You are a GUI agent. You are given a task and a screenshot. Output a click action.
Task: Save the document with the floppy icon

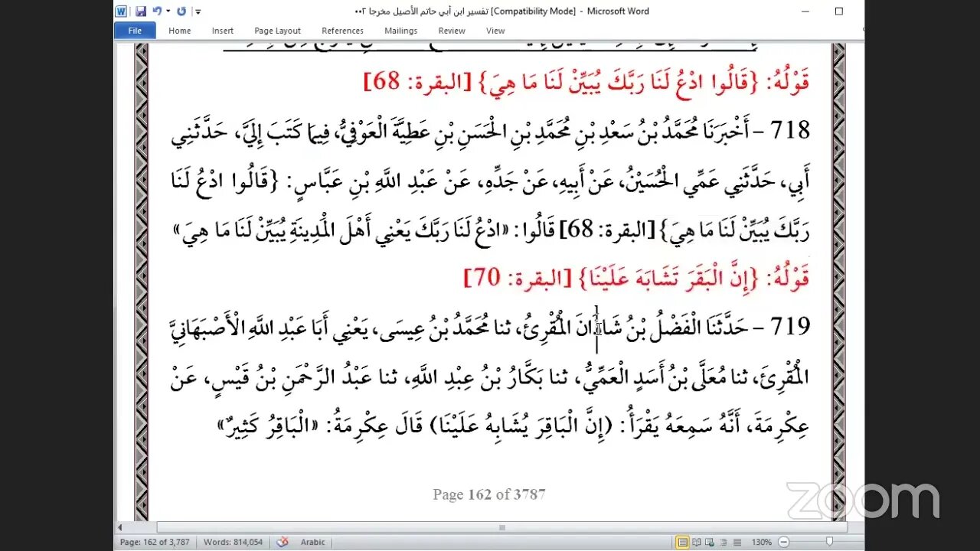pos(140,11)
